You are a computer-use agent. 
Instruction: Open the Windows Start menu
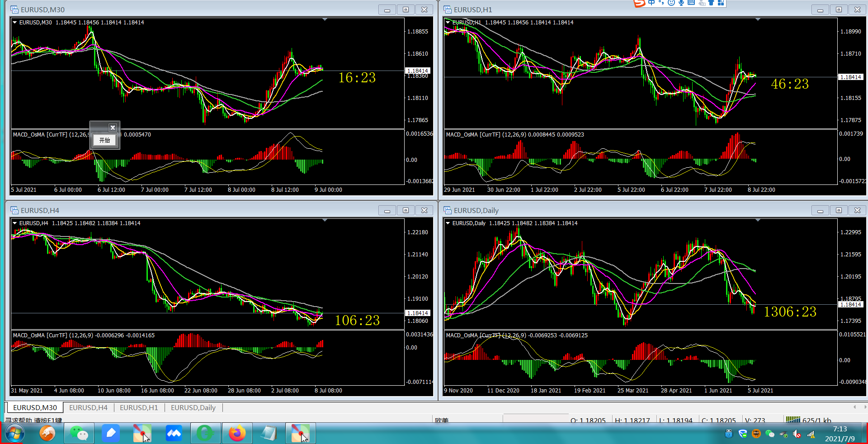[x=14, y=434]
